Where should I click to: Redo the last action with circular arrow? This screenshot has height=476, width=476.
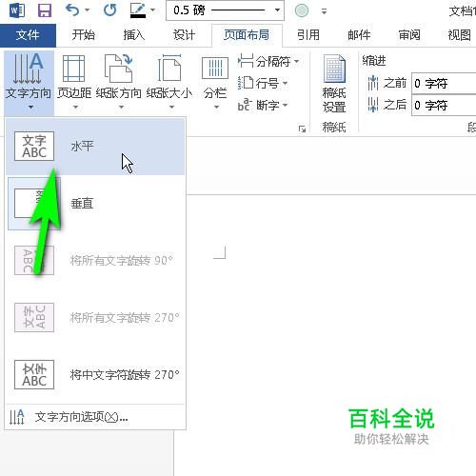tap(109, 10)
